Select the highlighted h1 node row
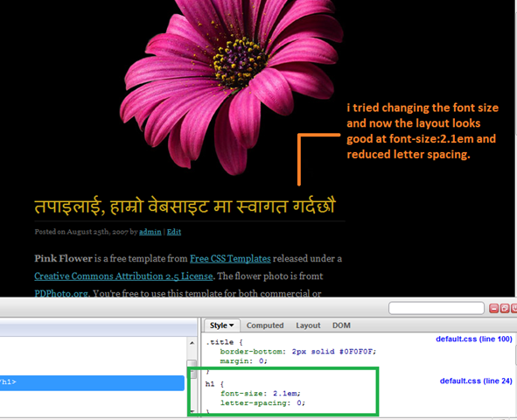This screenshot has width=517, height=420. 92,382
